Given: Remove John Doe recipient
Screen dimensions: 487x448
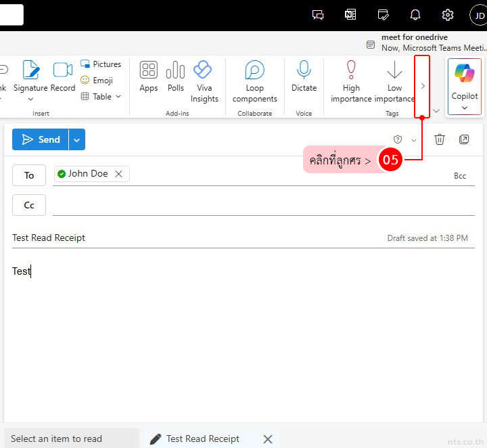Looking at the screenshot, I should click(118, 174).
